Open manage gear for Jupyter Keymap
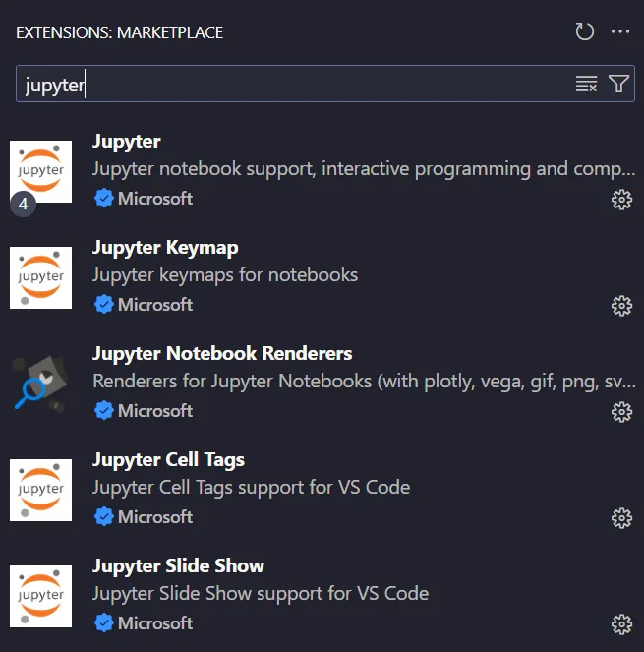Viewport: 644px width, 652px height. click(x=621, y=306)
